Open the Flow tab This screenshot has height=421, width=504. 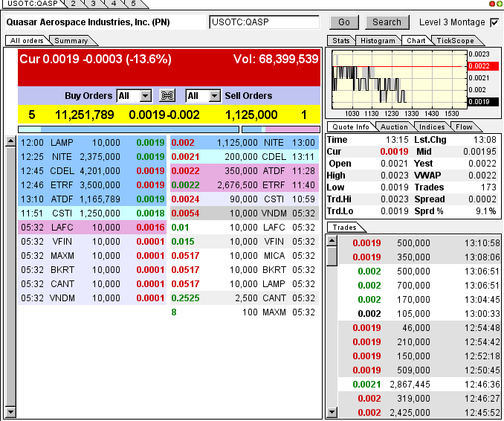pyautogui.click(x=464, y=127)
